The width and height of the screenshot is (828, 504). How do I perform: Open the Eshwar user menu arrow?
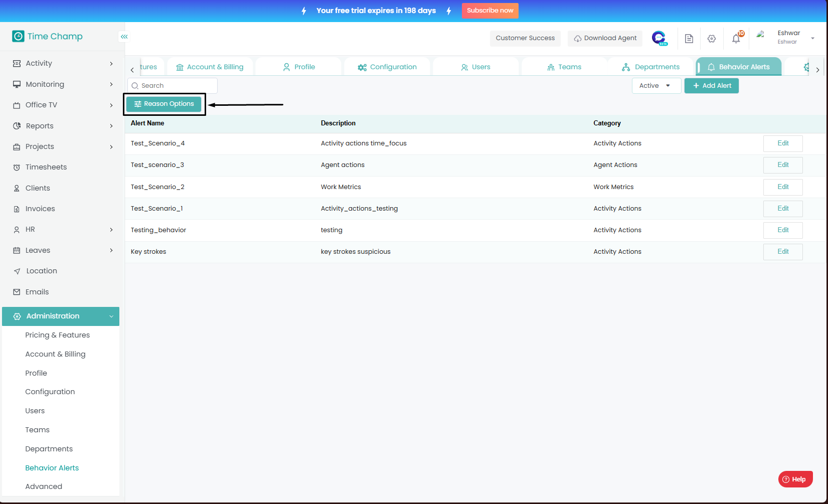[813, 38]
